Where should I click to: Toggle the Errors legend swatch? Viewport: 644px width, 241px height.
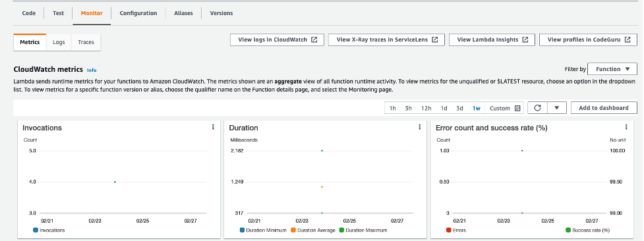[x=448, y=230]
